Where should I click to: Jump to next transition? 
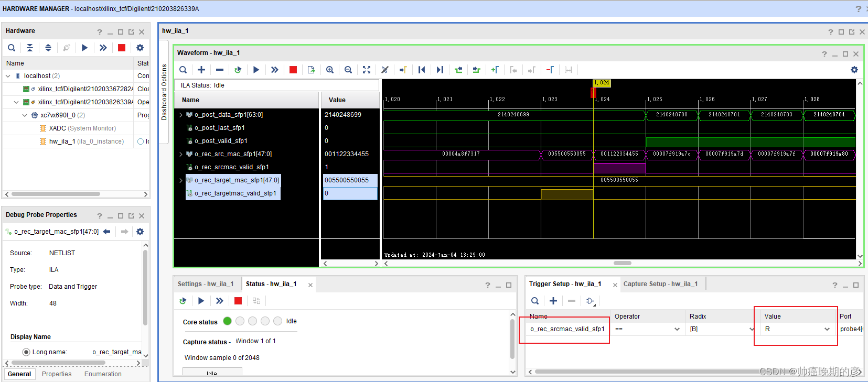pos(477,70)
